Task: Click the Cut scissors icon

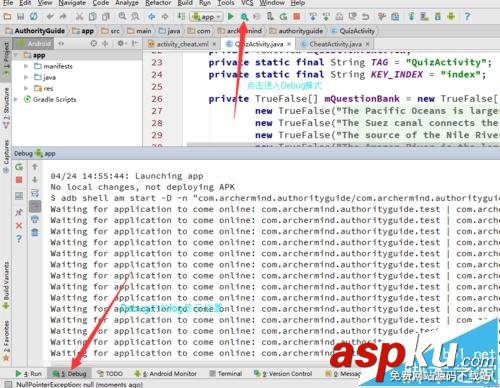Action: click(79, 16)
